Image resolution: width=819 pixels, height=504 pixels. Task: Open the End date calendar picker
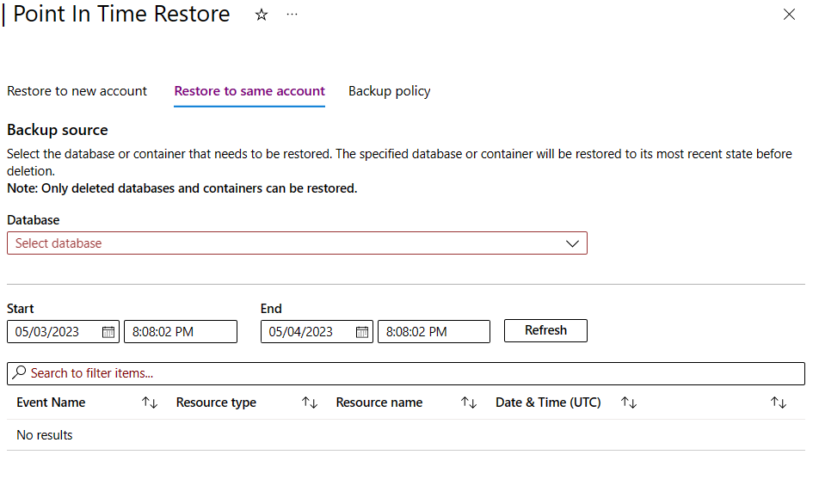pos(362,332)
